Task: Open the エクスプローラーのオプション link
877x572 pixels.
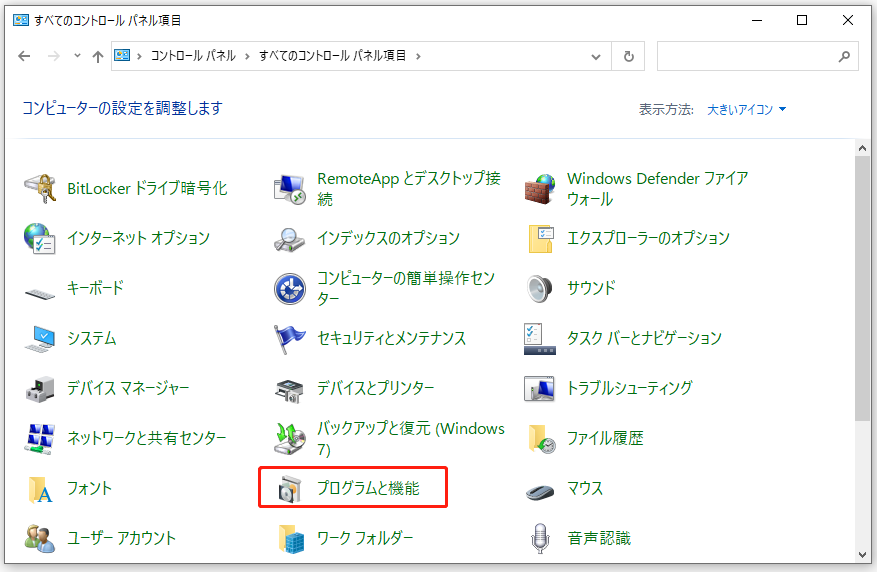Action: coord(648,238)
